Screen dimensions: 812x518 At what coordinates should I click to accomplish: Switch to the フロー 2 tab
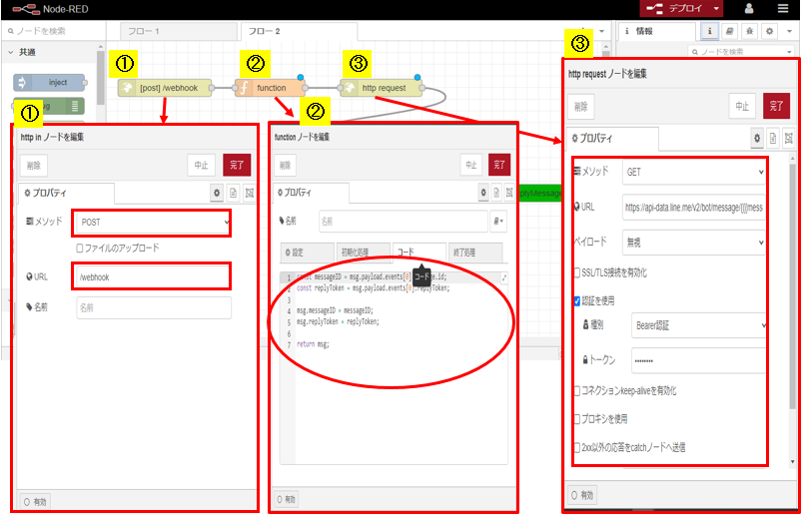[x=299, y=32]
